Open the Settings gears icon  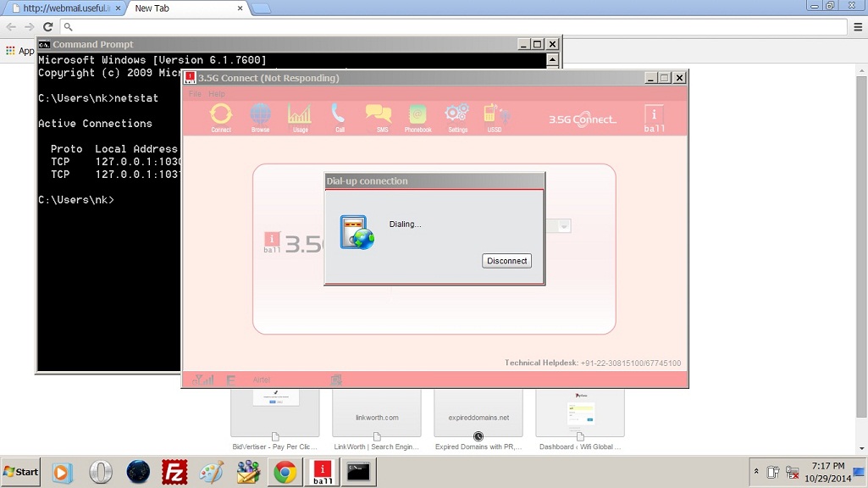(457, 116)
